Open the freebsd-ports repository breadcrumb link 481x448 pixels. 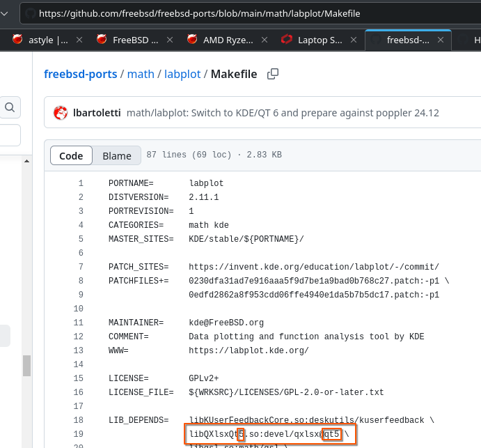coord(81,74)
